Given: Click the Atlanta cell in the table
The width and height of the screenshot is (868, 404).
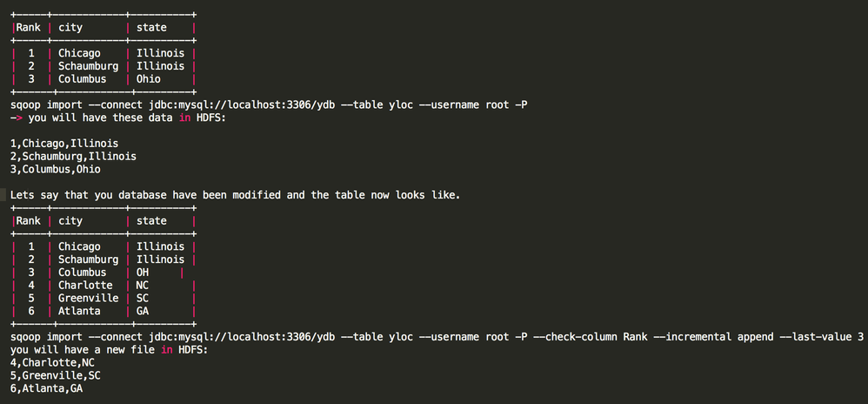Looking at the screenshot, I should tap(79, 311).
